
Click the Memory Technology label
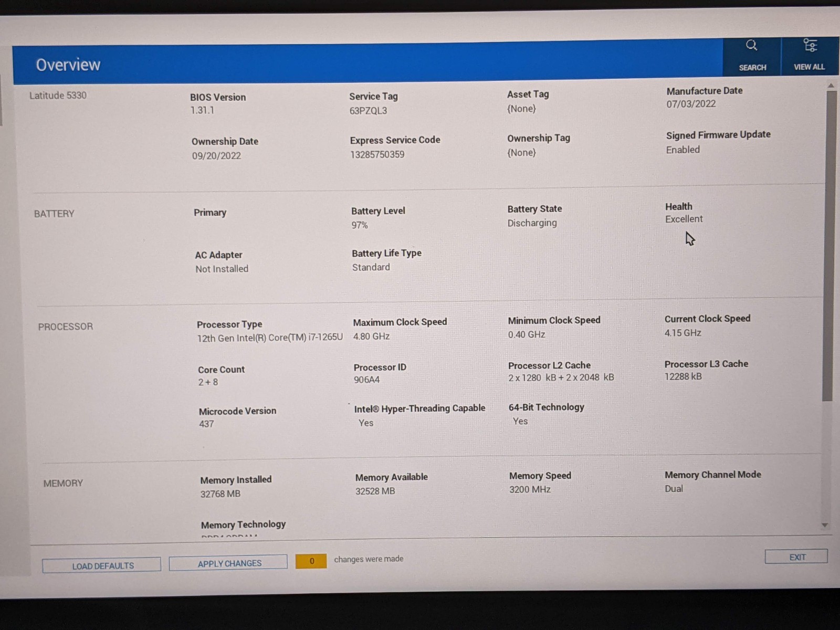tap(243, 524)
